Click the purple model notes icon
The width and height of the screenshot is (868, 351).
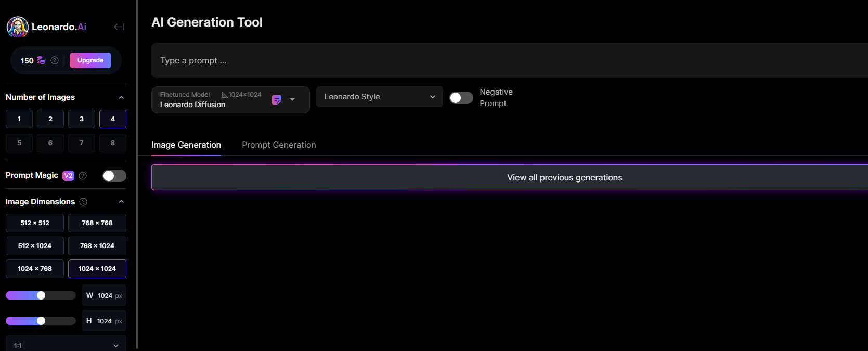point(277,100)
